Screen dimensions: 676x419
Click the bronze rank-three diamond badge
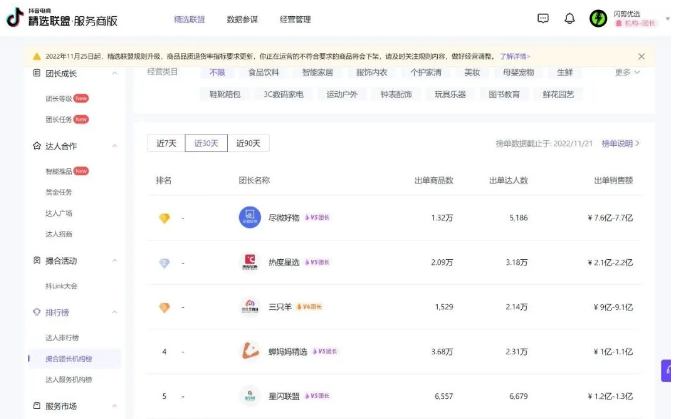tap(164, 307)
